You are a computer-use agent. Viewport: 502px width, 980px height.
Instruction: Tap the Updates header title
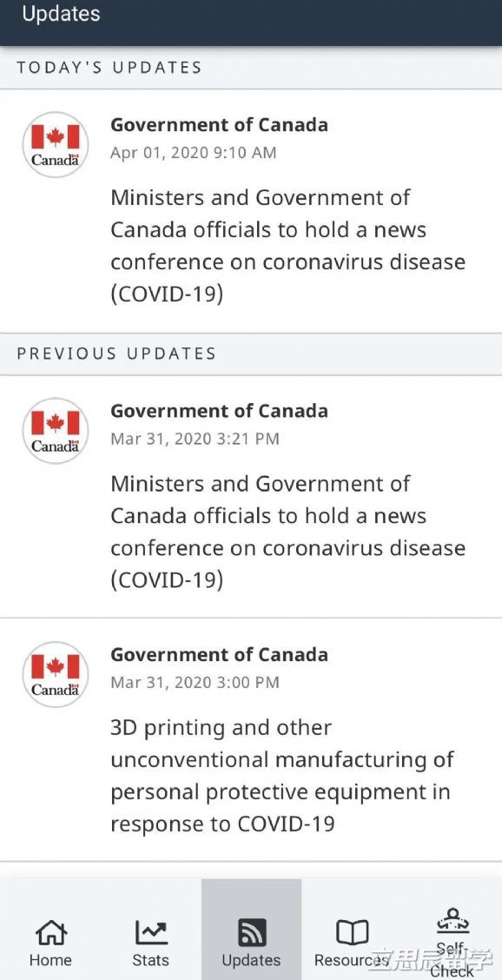[x=62, y=14]
